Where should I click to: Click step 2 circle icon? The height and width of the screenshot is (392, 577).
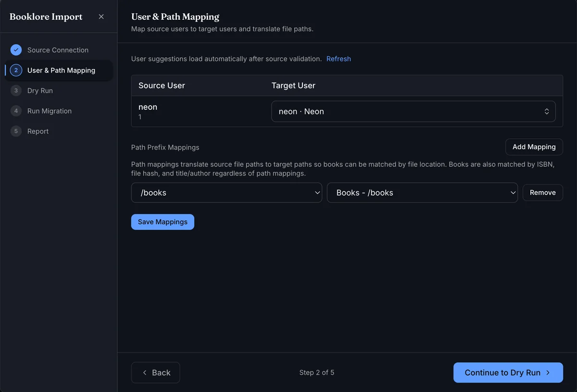tap(16, 70)
